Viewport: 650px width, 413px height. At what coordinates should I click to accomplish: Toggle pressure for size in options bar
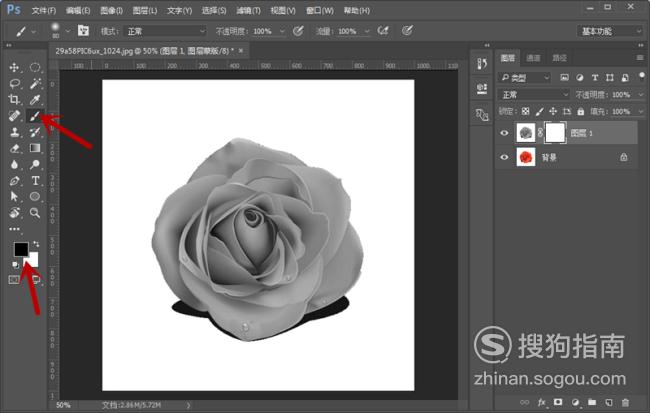407,31
